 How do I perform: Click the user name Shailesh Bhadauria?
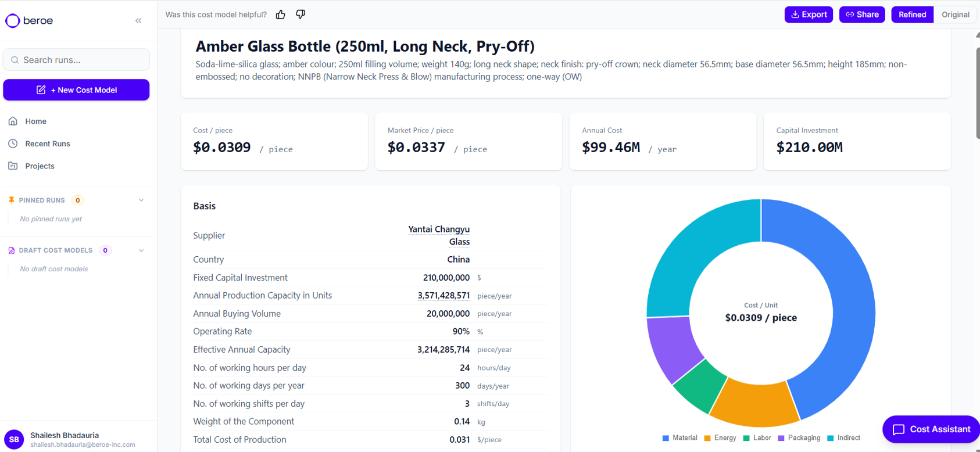click(65, 435)
